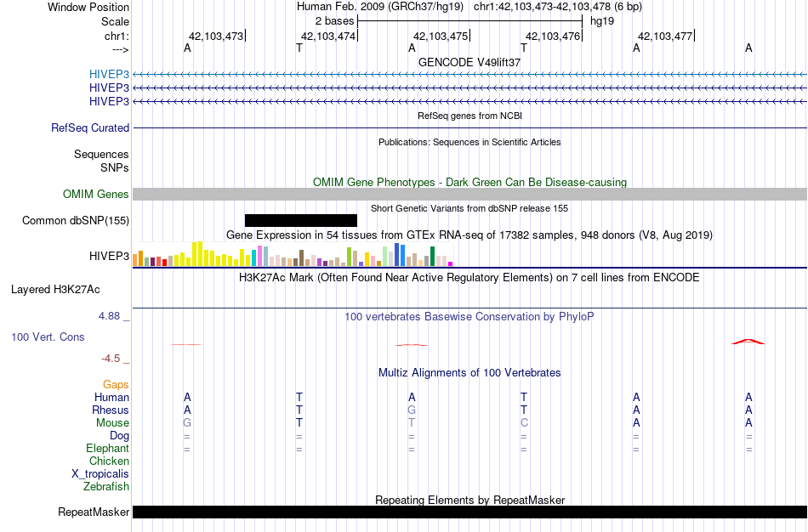Screen dimensions: 808x532
Task: Open the OMIM Gene Phenotypes track title
Action: pyautogui.click(x=469, y=183)
